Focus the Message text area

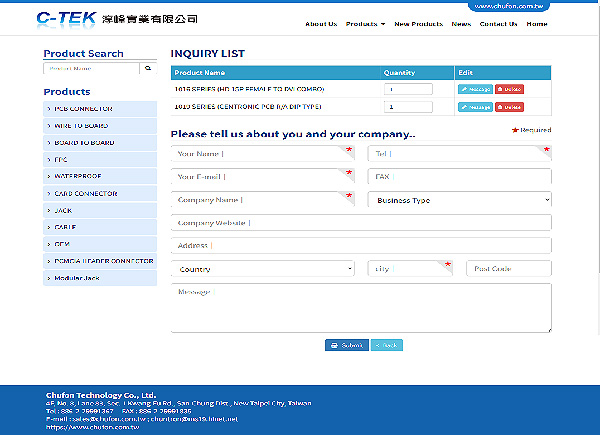361,307
